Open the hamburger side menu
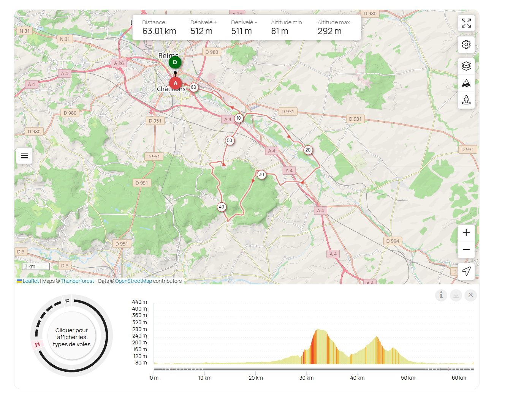This screenshot has height=407, width=532. [24, 156]
